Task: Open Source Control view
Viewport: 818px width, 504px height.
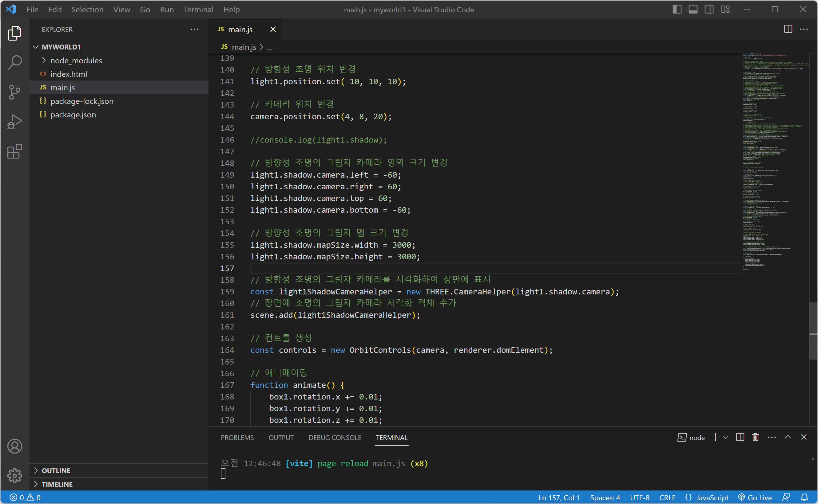Action: tap(15, 92)
